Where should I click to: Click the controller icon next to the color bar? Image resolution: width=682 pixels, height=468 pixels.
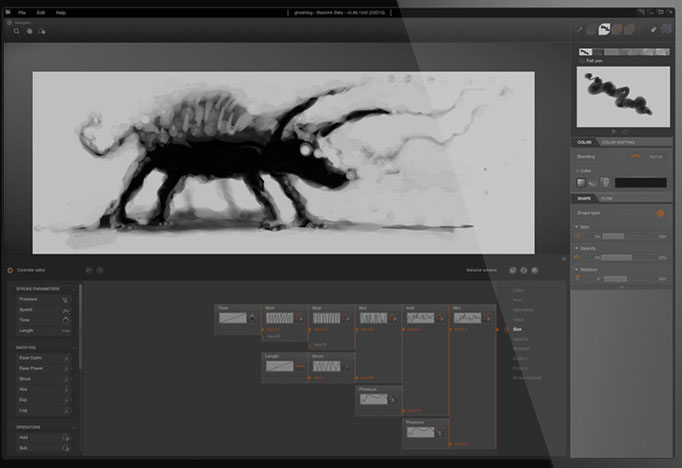point(605,183)
